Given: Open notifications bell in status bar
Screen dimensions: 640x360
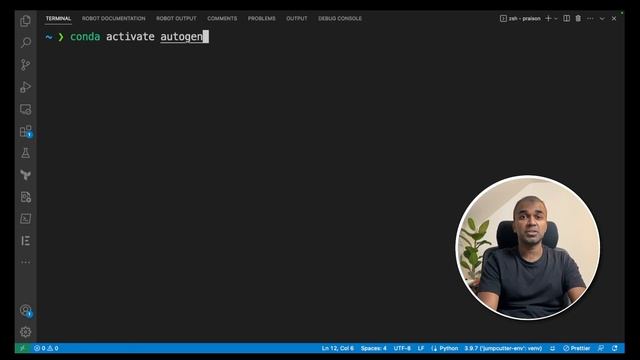Looking at the screenshot, I should tap(615, 348).
